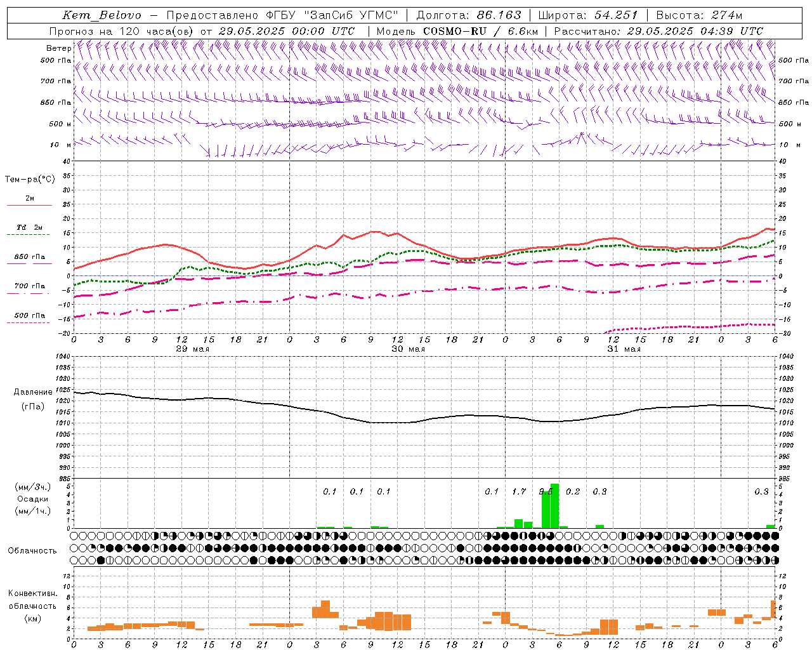The image size is (812, 650).
Task: Click the tallest green precipitation bar
Action: point(554,506)
